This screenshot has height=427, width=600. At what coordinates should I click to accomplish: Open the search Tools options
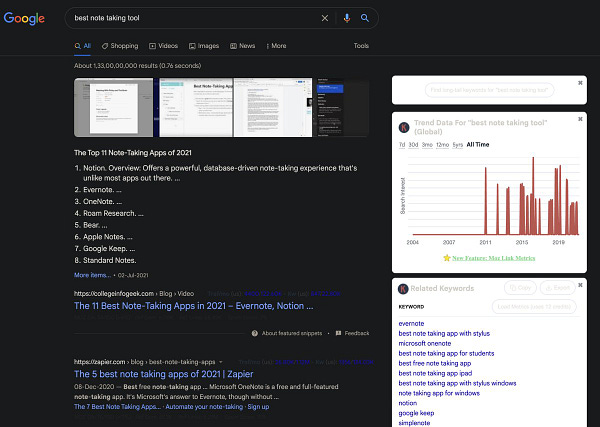tap(361, 46)
